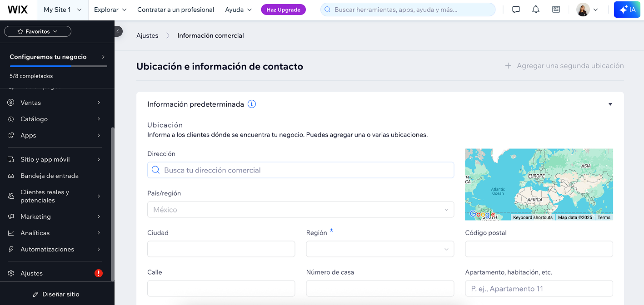The height and width of the screenshot is (305, 644).
Task: Click the user profile avatar
Action: (583, 10)
